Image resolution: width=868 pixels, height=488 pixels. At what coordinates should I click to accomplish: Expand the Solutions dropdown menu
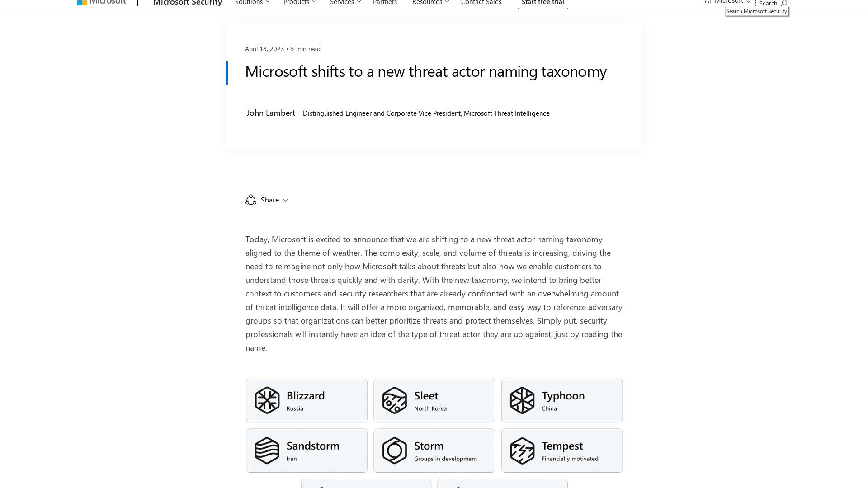point(252,3)
